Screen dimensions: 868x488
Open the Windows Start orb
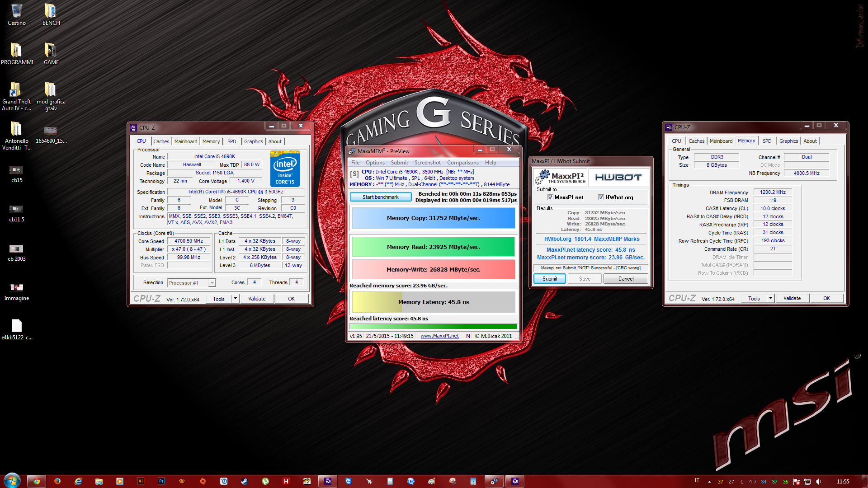pos(12,481)
